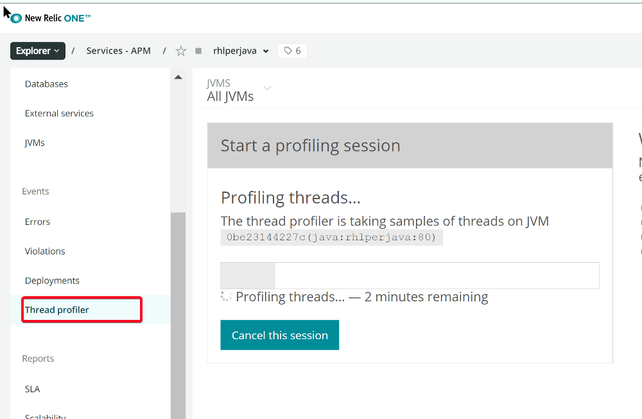Screen dimensions: 642x419
Task: Go to Services - APM breadcrumb
Action: [118, 51]
